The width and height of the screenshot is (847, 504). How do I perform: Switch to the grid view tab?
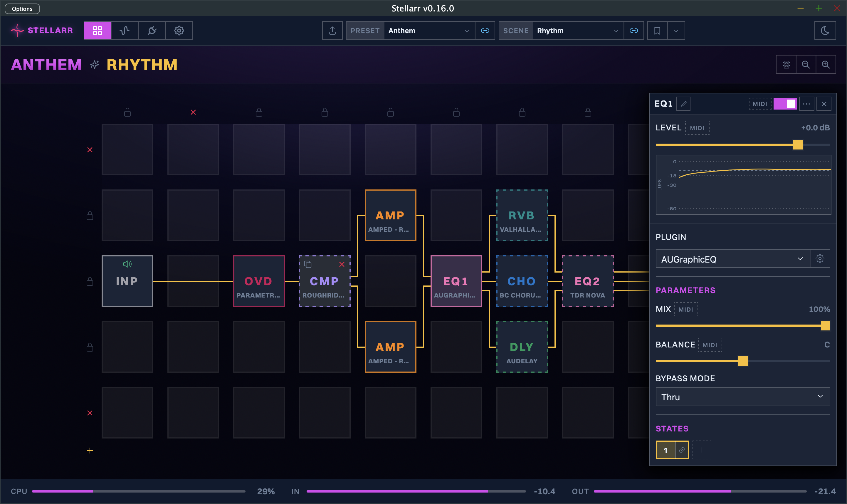pos(98,31)
